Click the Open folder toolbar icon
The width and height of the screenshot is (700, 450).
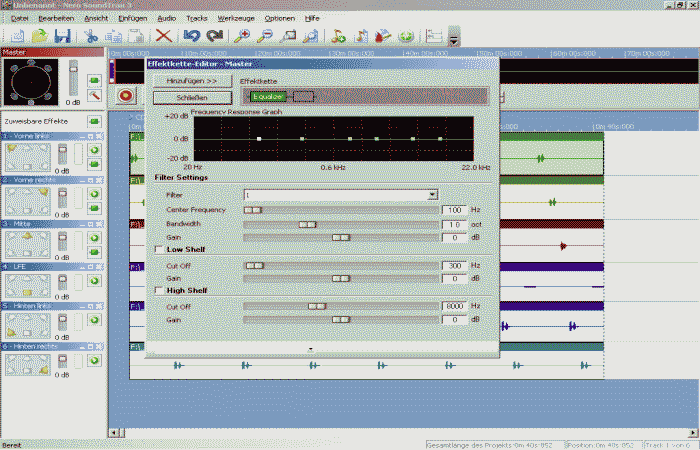tap(40, 37)
